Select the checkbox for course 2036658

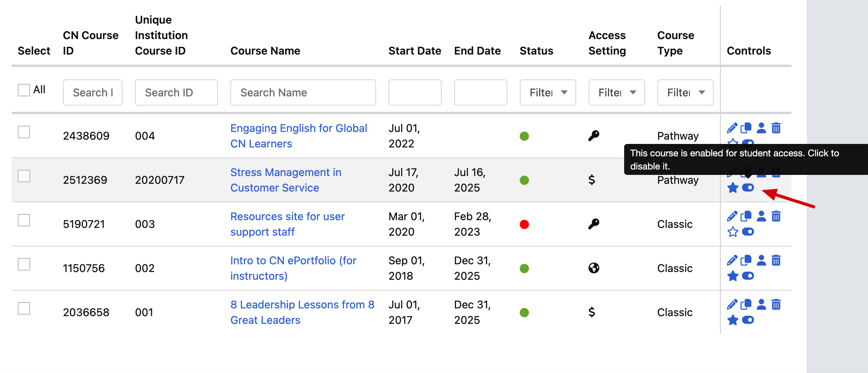pyautogui.click(x=24, y=308)
